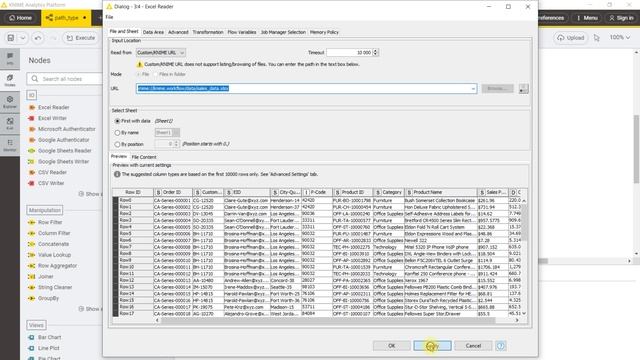640x360 pixels.
Task: Switch to the Advanced tab
Action: pos(178,32)
